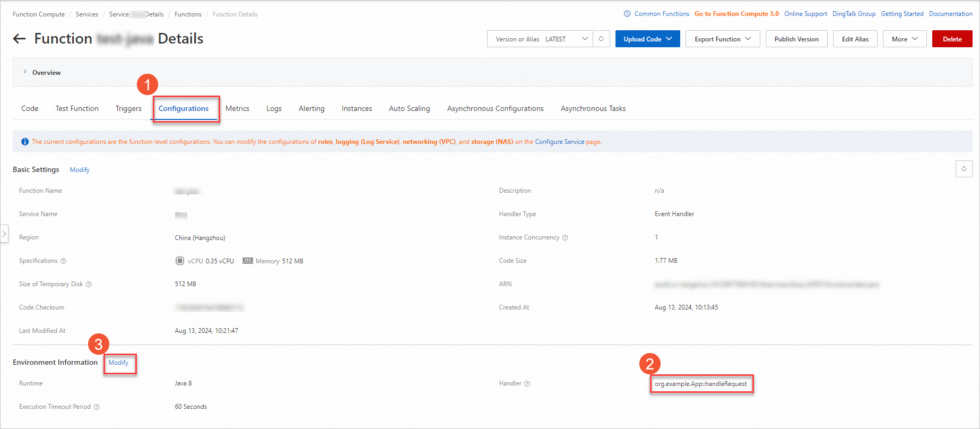Click the temporary disk size value 512 MB
This screenshot has width=980, height=429.
185,284
